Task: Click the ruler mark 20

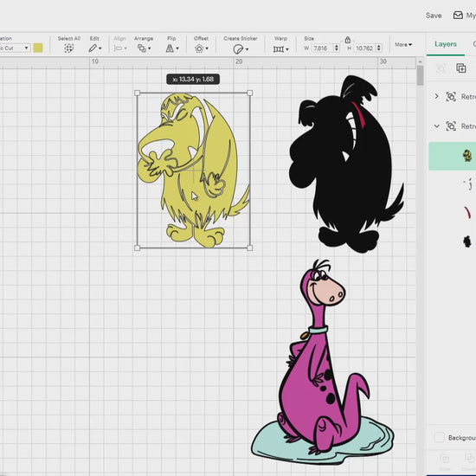Action: (x=239, y=61)
